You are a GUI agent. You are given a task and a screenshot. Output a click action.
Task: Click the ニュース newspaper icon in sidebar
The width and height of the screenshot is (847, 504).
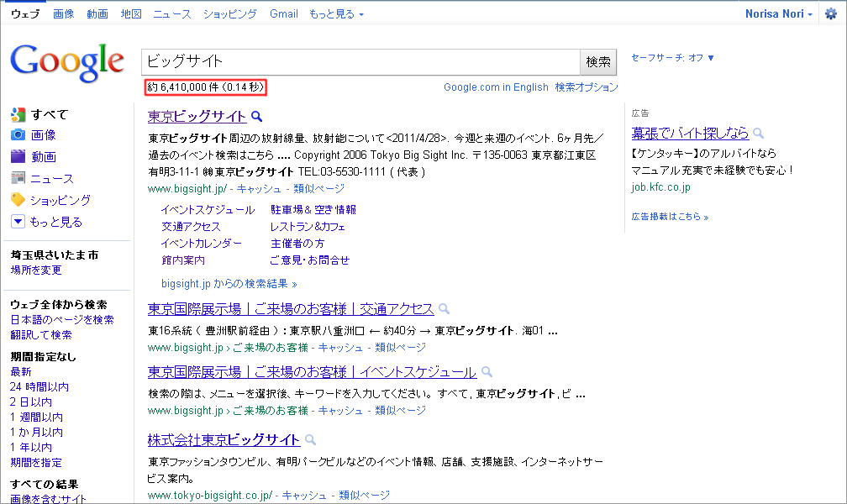point(18,178)
